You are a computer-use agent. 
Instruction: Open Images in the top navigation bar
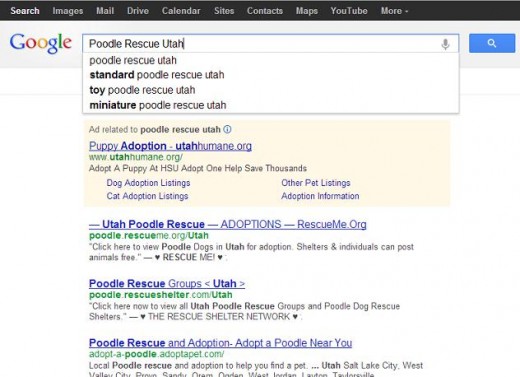[x=68, y=11]
